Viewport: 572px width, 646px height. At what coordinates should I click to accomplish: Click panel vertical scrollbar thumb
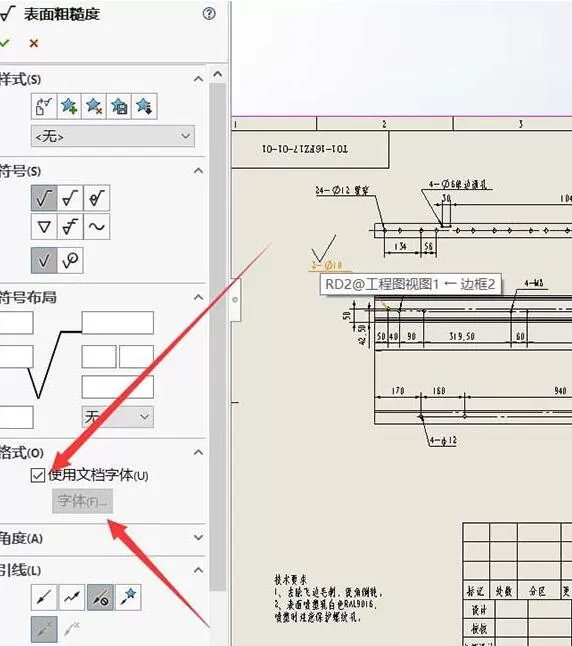tap(218, 336)
